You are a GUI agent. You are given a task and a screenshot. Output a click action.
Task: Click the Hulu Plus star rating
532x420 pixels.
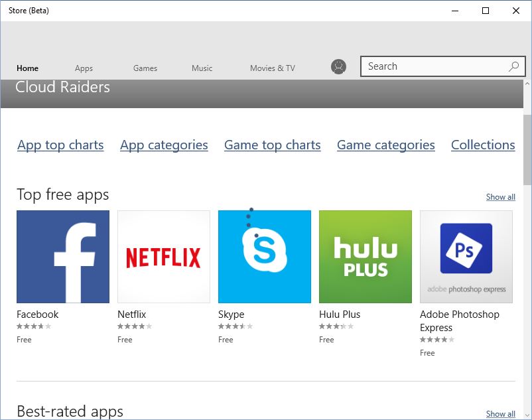[x=336, y=326]
